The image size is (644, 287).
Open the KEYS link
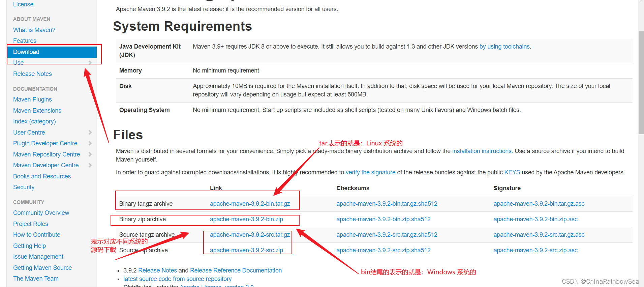[512, 172]
